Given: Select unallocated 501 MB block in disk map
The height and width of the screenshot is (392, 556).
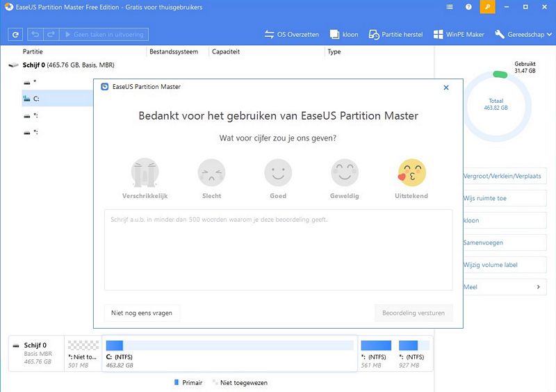Looking at the screenshot, I should click(83, 354).
